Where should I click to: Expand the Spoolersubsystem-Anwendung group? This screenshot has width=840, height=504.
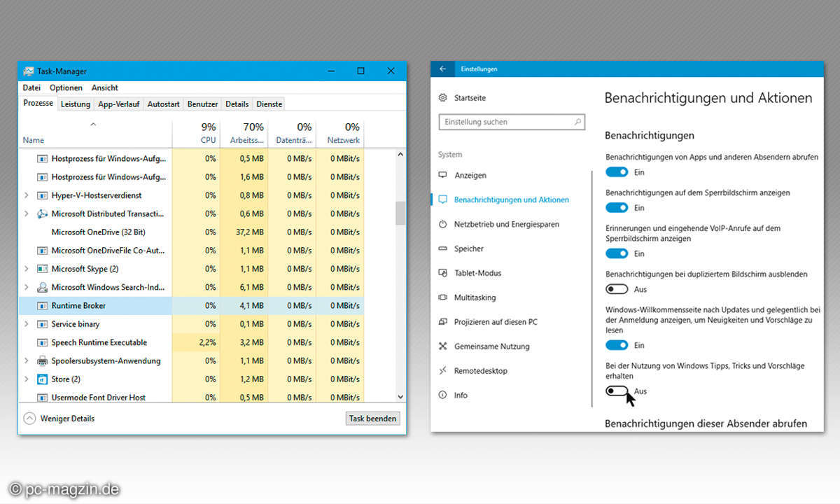pyautogui.click(x=27, y=360)
